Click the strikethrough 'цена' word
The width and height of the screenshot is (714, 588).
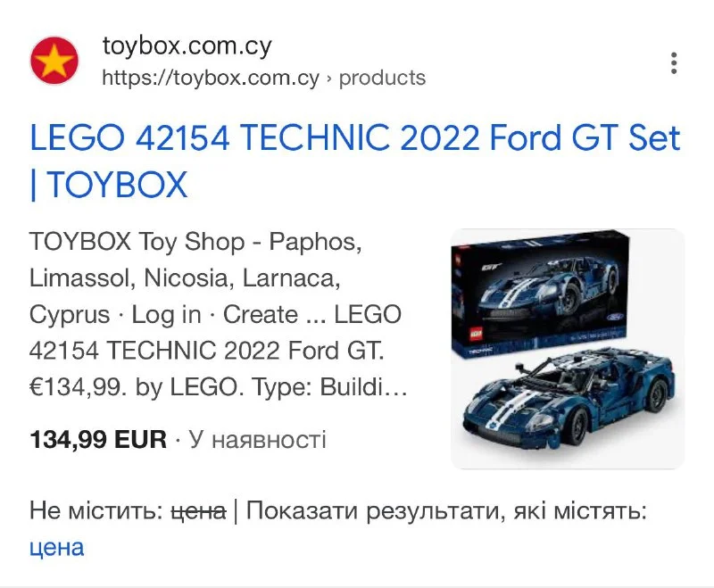click(x=198, y=510)
